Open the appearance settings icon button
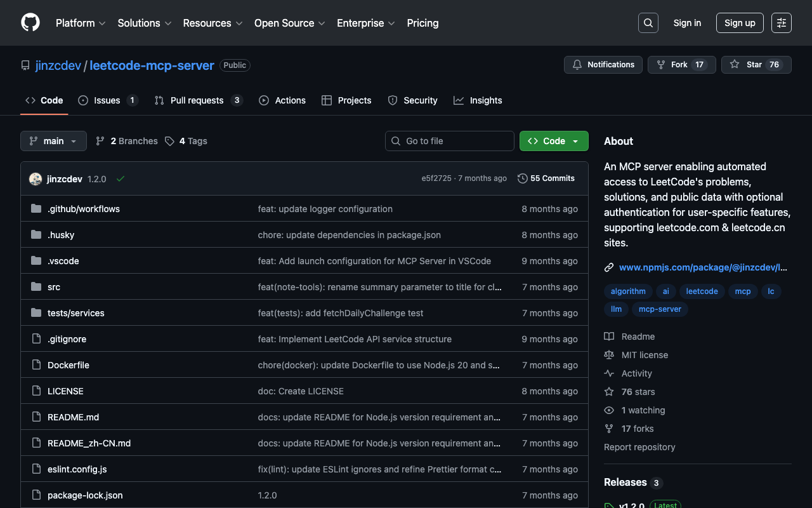This screenshot has height=508, width=812. point(782,23)
